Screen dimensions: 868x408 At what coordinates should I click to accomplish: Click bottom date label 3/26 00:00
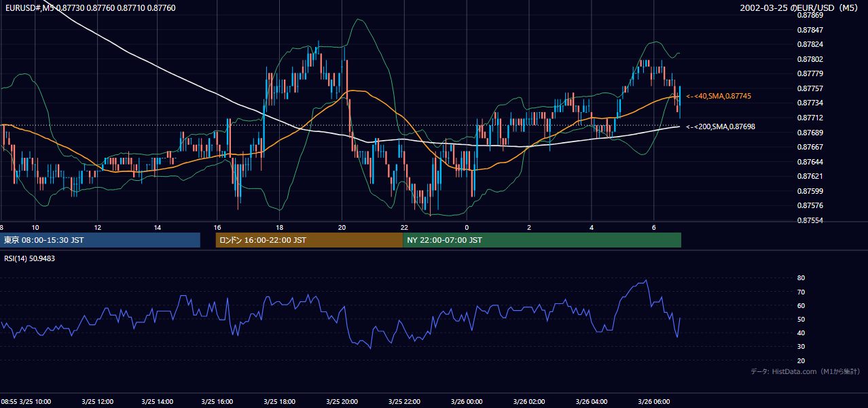pyautogui.click(x=467, y=401)
